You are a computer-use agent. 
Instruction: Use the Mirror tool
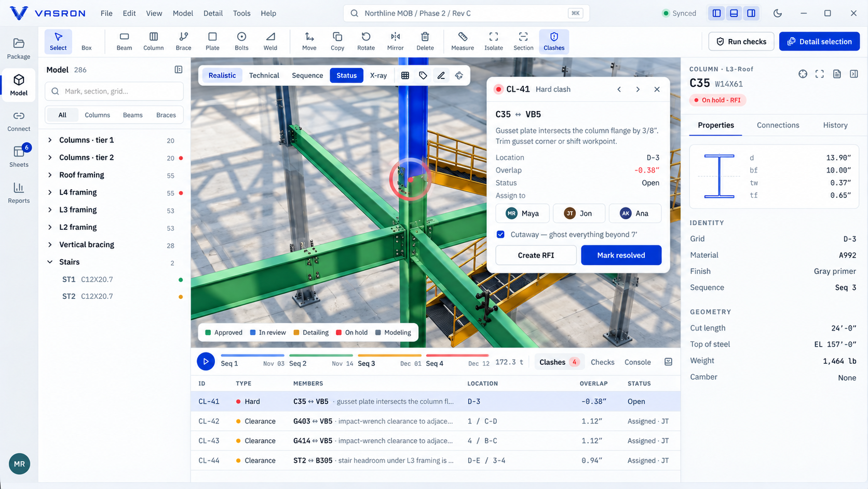tap(396, 42)
